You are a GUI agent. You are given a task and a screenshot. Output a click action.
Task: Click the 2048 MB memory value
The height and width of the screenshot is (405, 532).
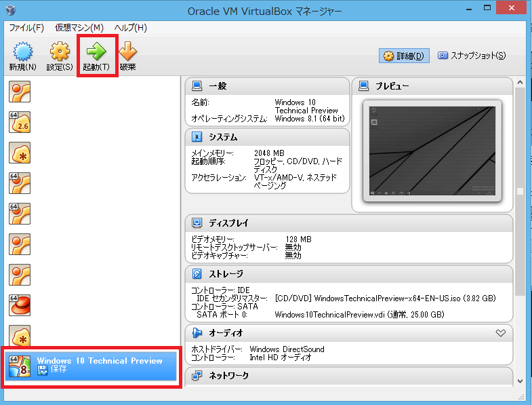point(270,153)
